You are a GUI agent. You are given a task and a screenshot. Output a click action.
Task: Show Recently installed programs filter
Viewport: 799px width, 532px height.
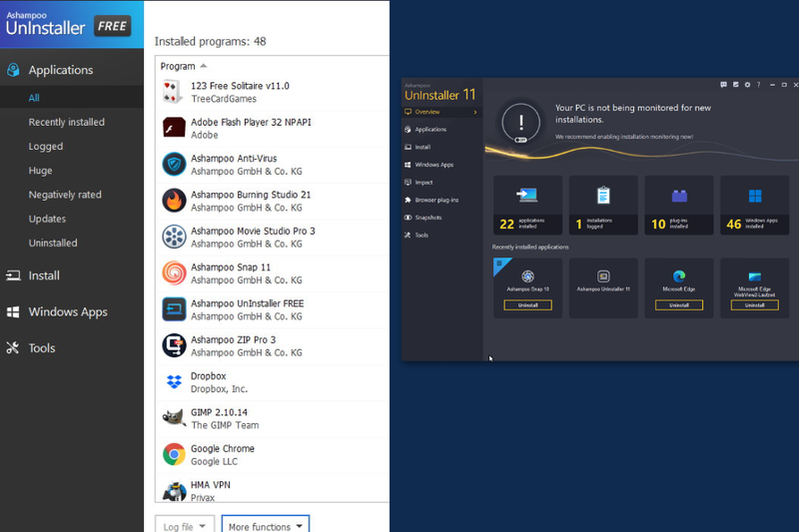pos(66,122)
